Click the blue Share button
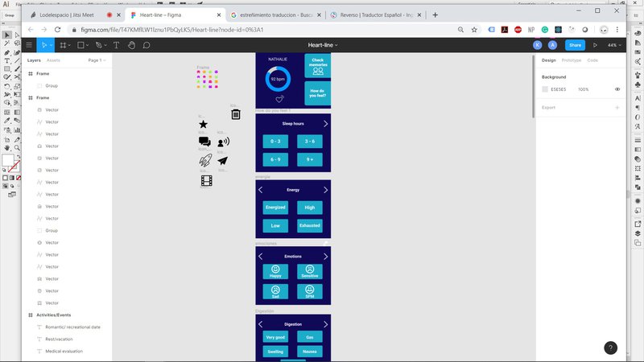The height and width of the screenshot is (362, 644). (x=574, y=45)
